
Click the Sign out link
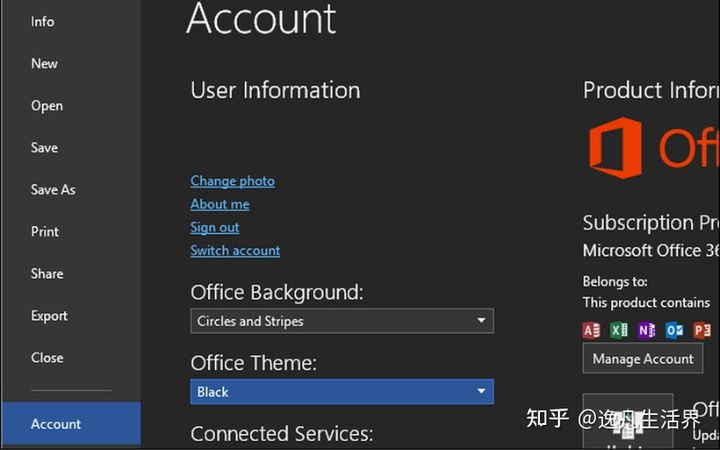point(214,227)
